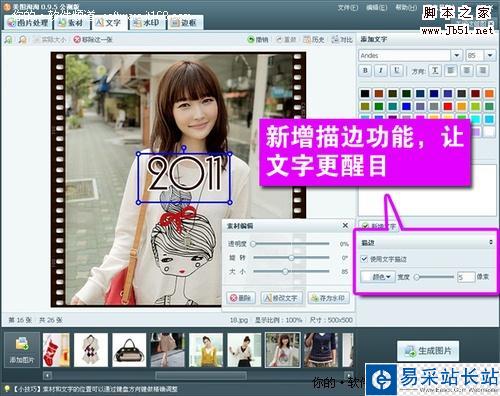Toggle bold B text formatting

pyautogui.click(x=365, y=71)
